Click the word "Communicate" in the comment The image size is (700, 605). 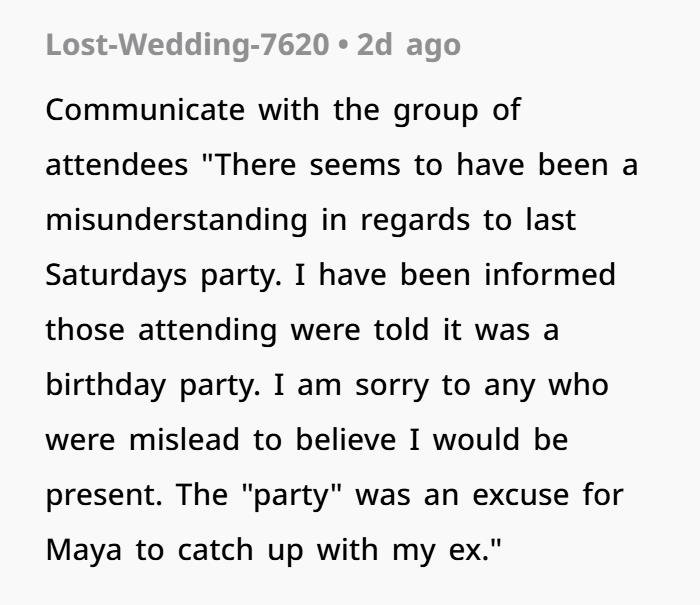[x=144, y=109]
